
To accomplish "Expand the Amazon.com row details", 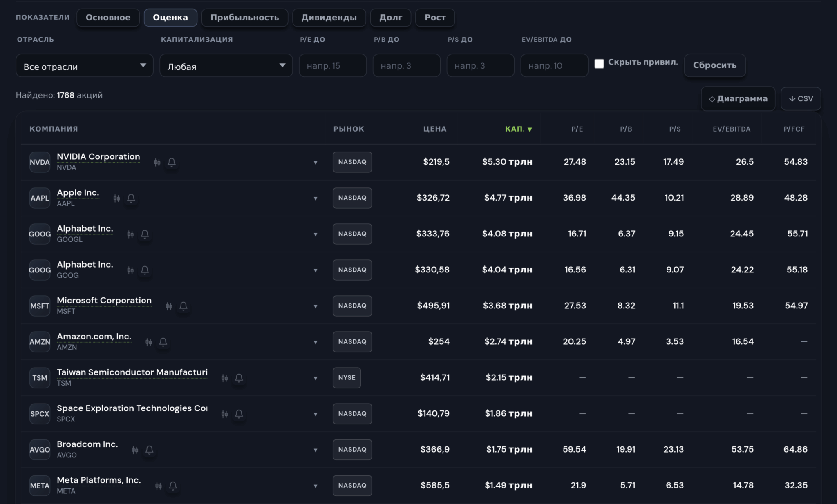I will [316, 342].
